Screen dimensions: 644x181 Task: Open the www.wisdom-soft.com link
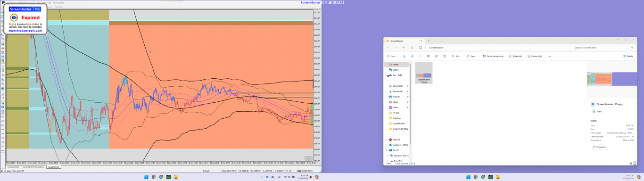point(25,31)
